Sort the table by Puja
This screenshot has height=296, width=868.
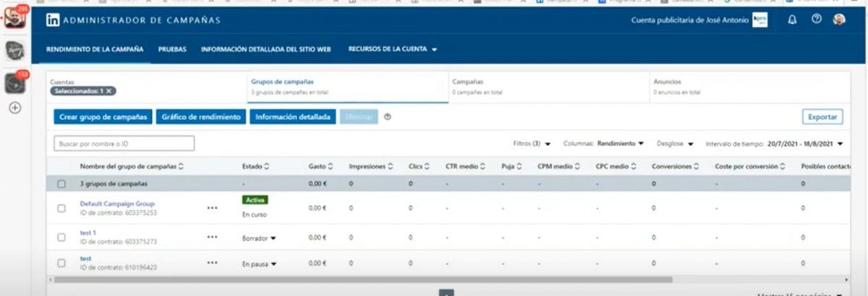point(511,166)
